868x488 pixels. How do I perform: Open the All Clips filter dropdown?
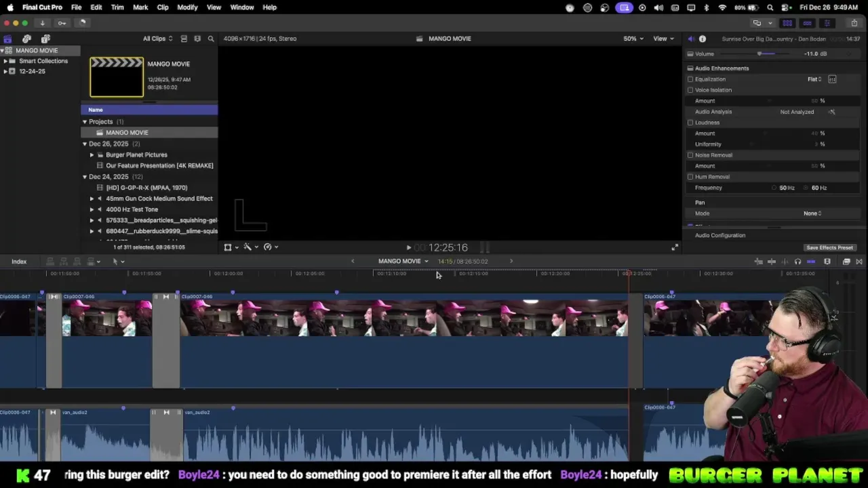(157, 39)
